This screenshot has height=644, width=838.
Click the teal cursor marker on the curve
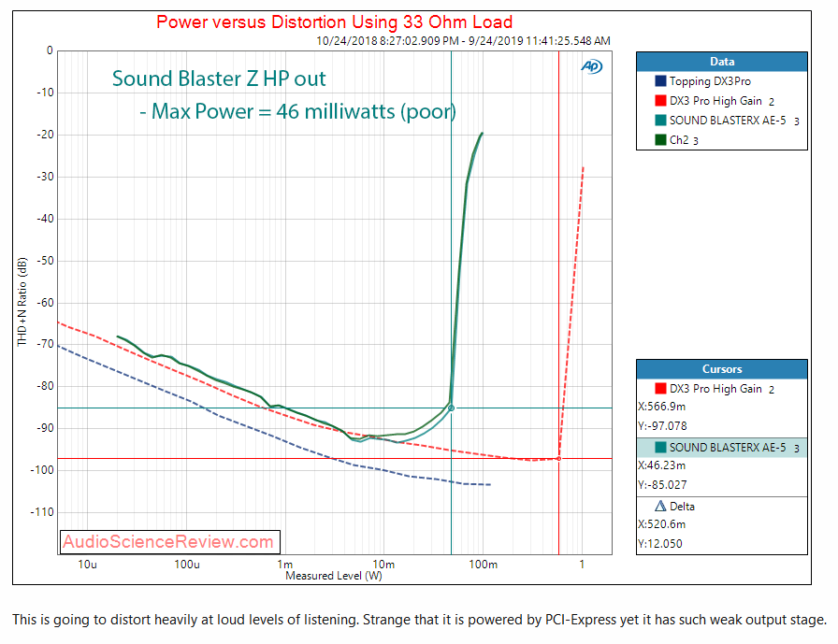[451, 408]
